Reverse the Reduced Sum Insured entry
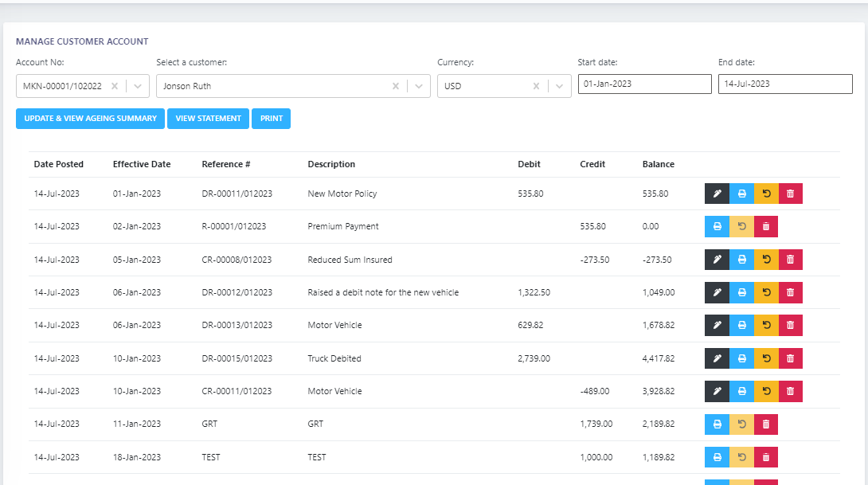 tap(766, 260)
